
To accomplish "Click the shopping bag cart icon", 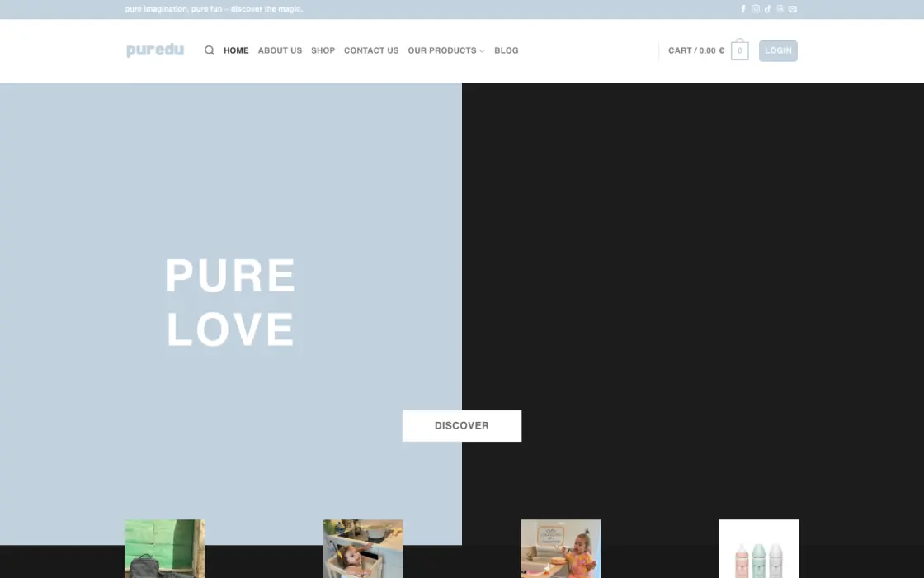I will (x=739, y=50).
